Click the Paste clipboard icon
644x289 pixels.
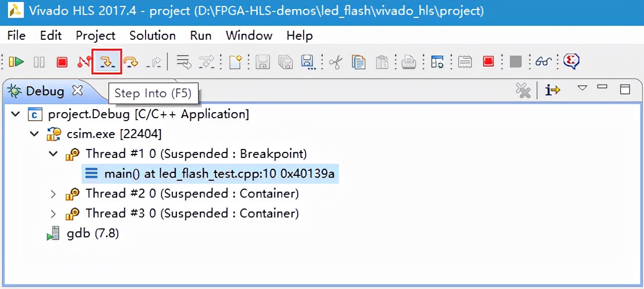click(381, 62)
